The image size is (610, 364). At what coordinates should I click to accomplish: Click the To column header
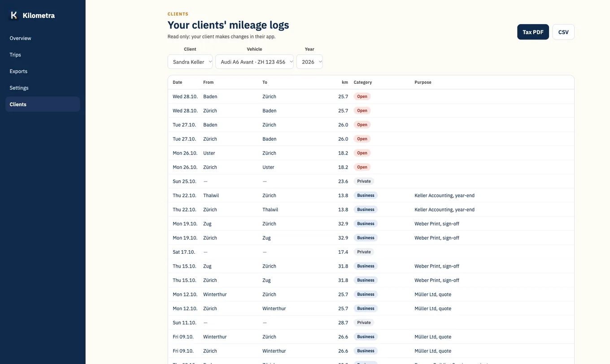pyautogui.click(x=265, y=82)
